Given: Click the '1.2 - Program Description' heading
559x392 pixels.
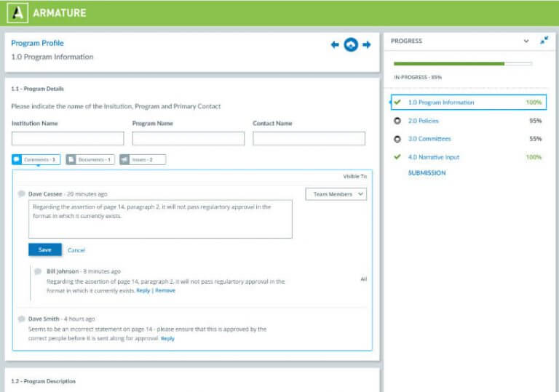Looking at the screenshot, I should [43, 381].
